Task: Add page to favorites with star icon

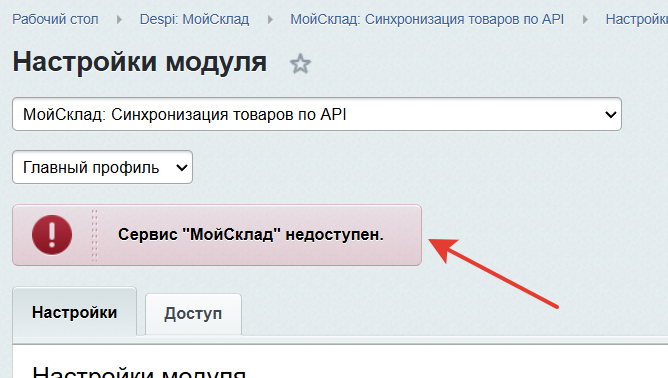Action: pyautogui.click(x=300, y=64)
